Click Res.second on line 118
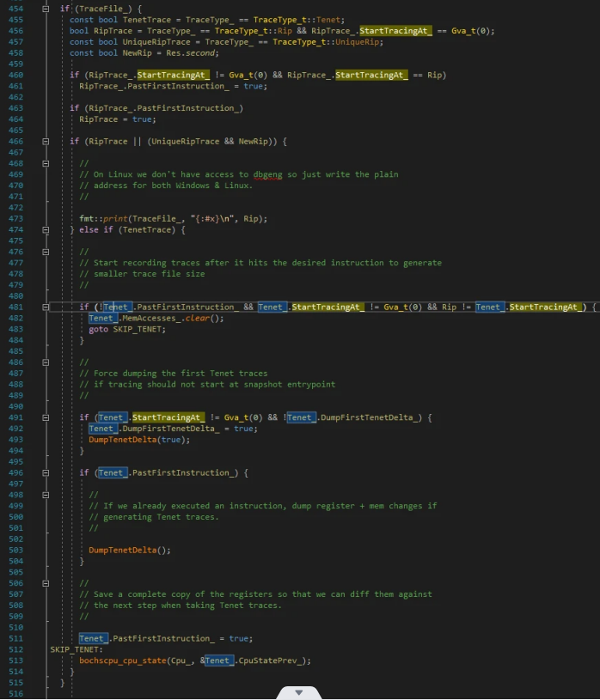 190,52
